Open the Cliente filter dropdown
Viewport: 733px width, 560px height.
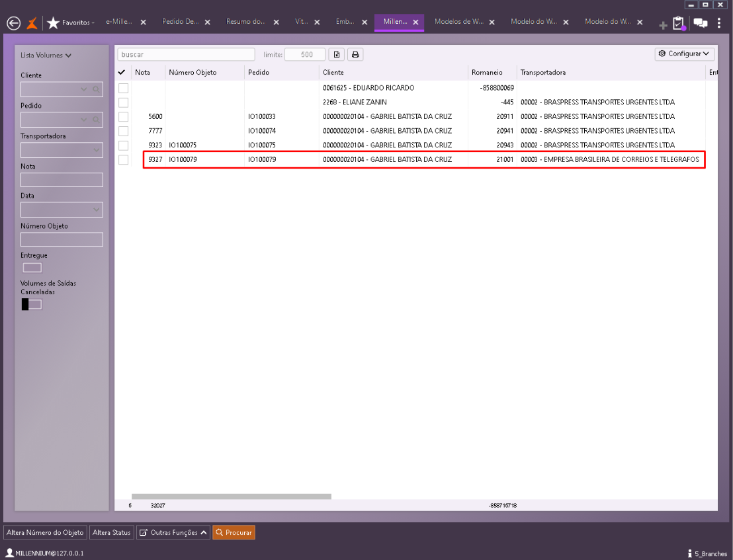(83, 89)
